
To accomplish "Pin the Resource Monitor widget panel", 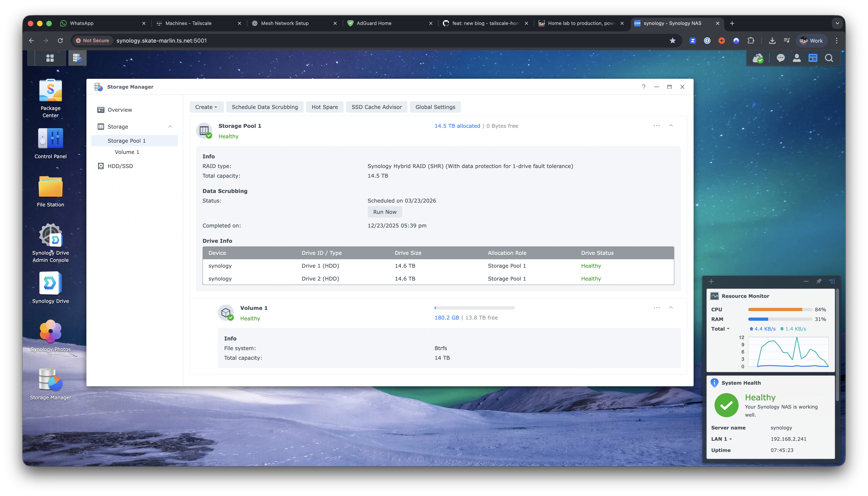I will [x=819, y=281].
